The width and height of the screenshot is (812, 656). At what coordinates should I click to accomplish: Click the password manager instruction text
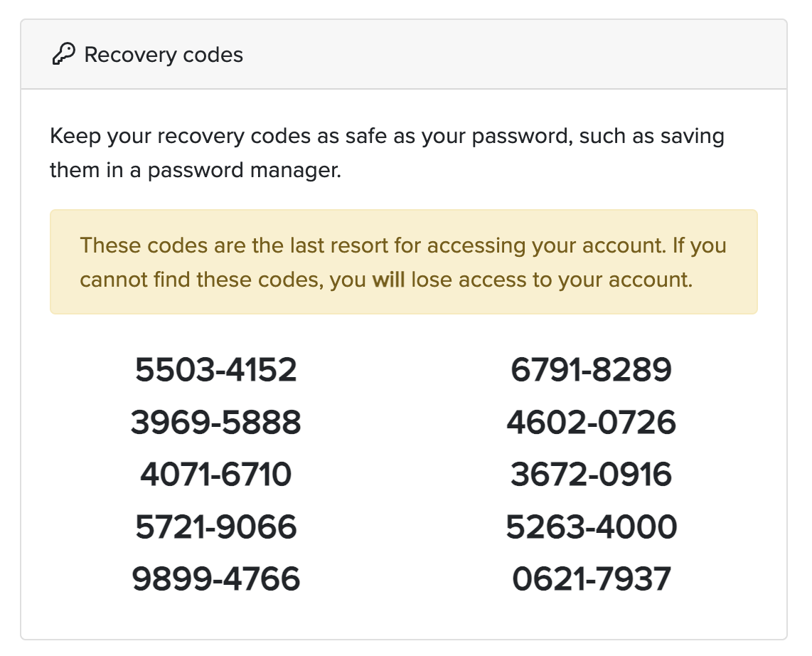tap(387, 152)
